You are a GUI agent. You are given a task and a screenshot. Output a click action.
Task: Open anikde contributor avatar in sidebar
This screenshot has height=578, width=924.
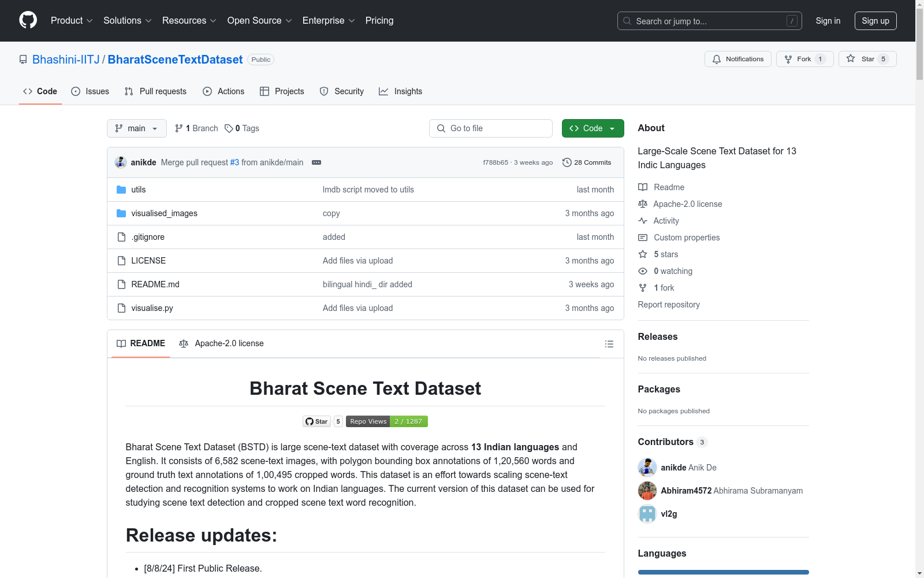pyautogui.click(x=647, y=468)
